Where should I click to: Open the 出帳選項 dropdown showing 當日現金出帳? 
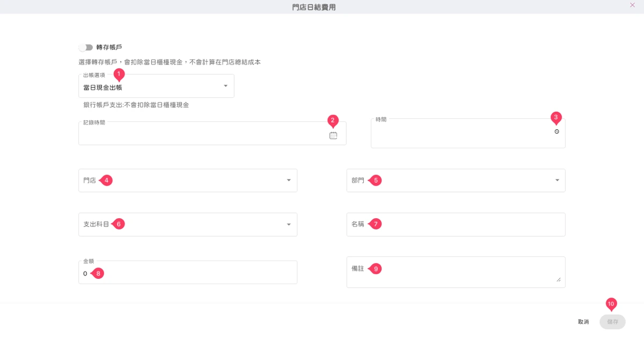[156, 86]
